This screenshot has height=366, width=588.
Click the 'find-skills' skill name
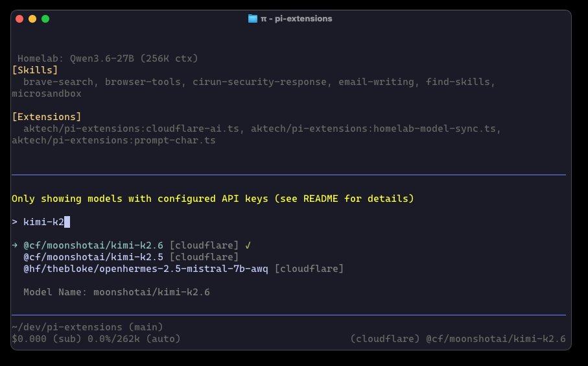pyautogui.click(x=458, y=82)
